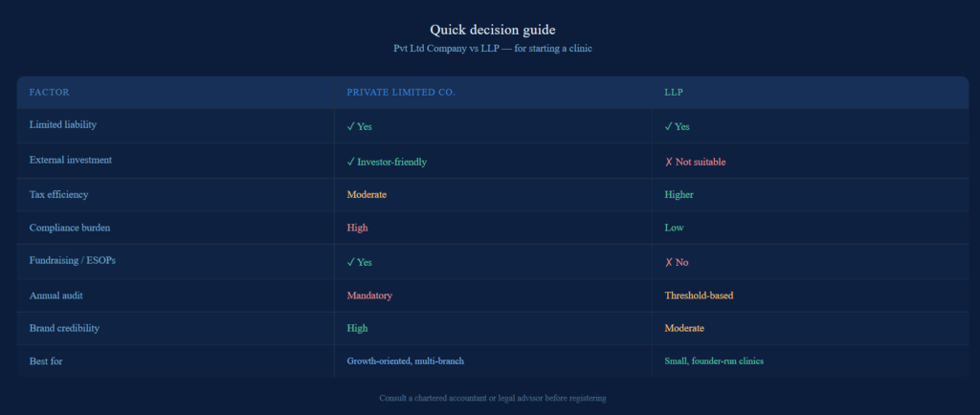Click the Compliance burden row label
Image resolution: width=980 pixels, height=415 pixels.
[71, 228]
